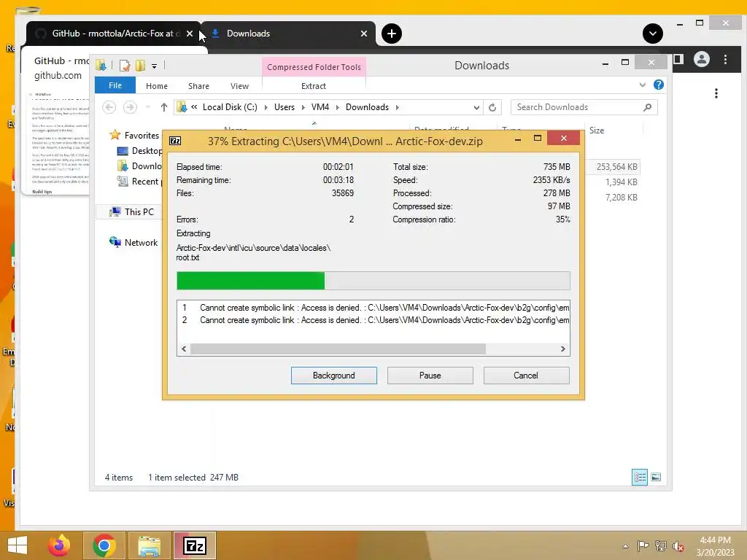
Task: Open Customize Quick Access Toolbar dropdown
Action: pos(155,66)
